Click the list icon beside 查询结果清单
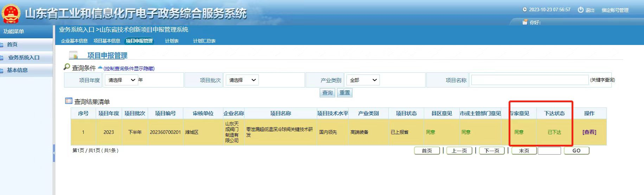644x195 pixels. [x=69, y=101]
